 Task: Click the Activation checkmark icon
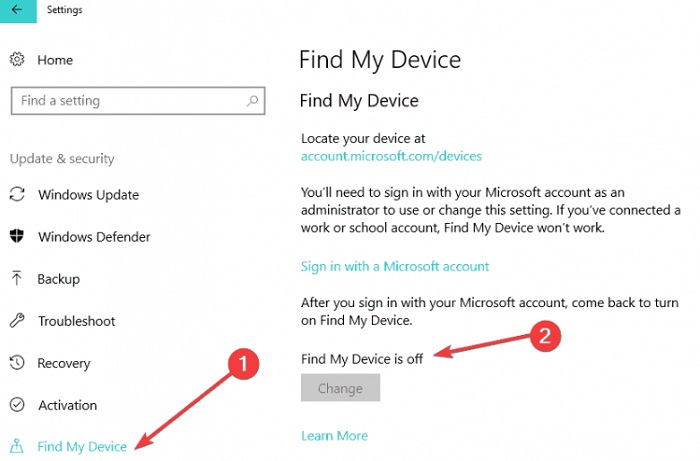(17, 404)
